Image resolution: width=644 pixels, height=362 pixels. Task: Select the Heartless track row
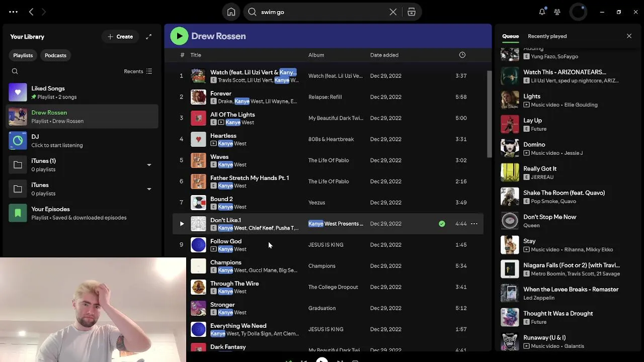tap(328, 139)
